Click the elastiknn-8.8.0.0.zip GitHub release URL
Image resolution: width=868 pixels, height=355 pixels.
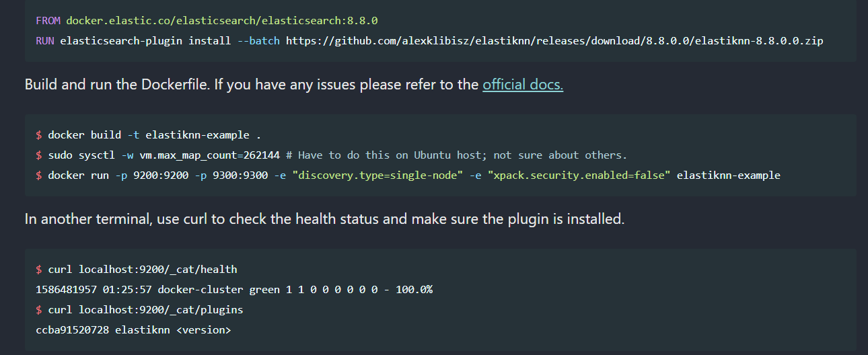coord(554,40)
